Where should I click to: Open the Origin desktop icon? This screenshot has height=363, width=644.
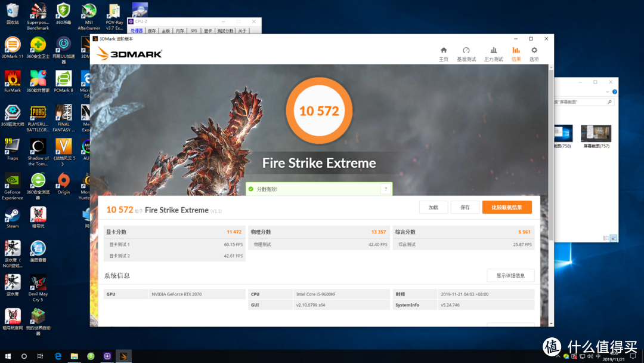tap(63, 183)
